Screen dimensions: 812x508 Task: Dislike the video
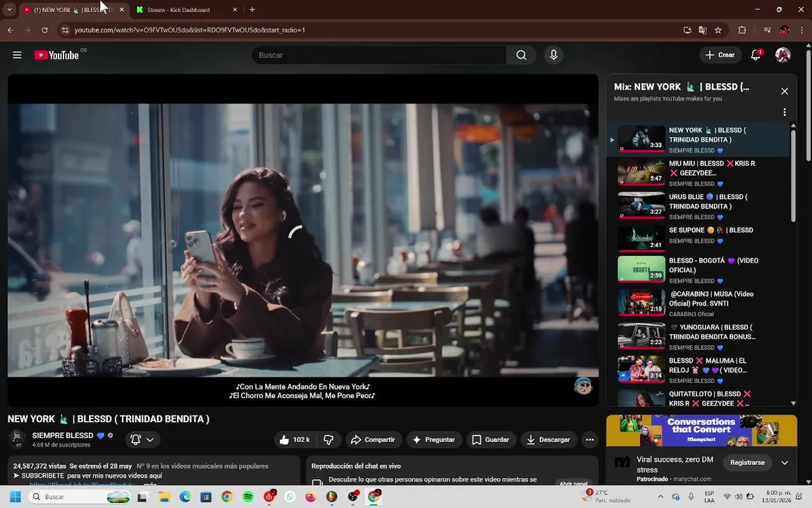pos(328,440)
